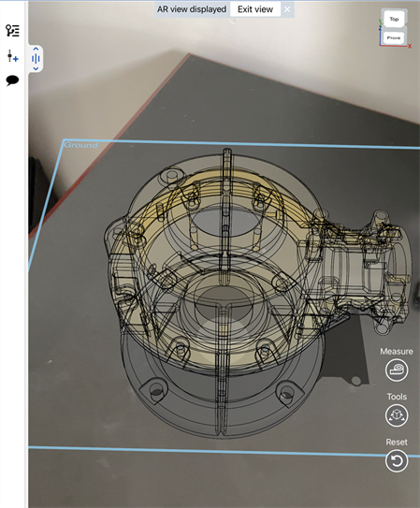The height and width of the screenshot is (508, 420).
Task: Collapse the side panel handle down chevron
Action: (x=36, y=68)
